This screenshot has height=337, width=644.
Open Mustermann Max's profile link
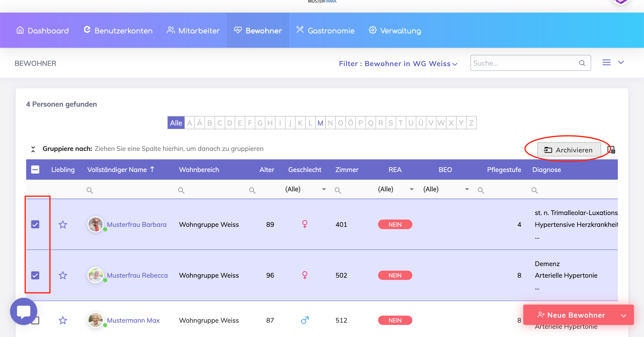(133, 320)
